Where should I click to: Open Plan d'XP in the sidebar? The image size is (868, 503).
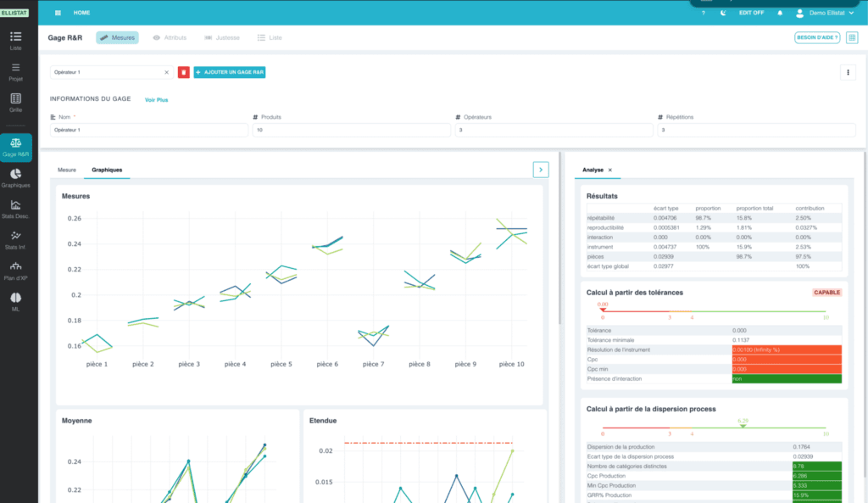15,271
